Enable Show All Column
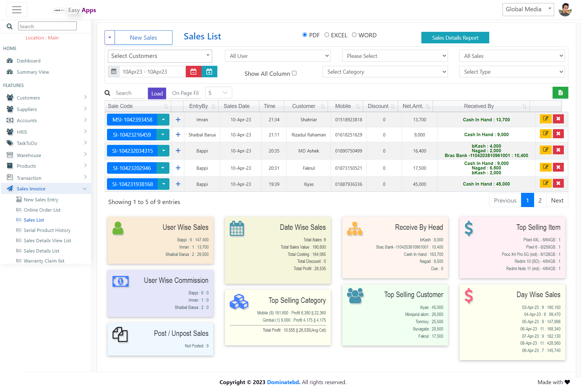 tap(294, 73)
